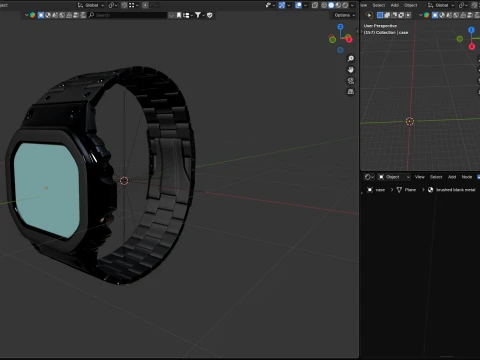Click the '(157) Collection | case' label
The image size is (480, 360).
click(x=386, y=32)
